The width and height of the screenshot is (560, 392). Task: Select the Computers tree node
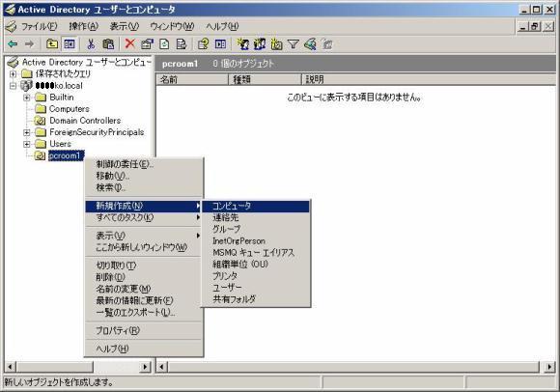[70, 109]
